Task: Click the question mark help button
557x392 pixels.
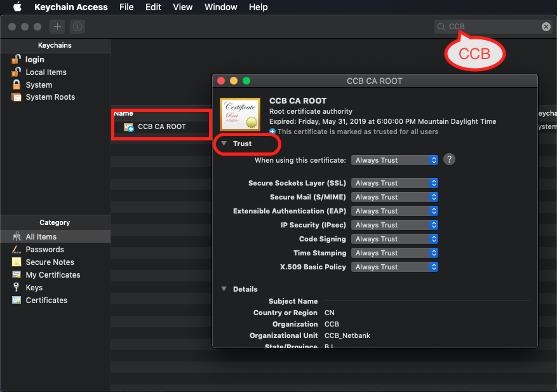Action: pos(449,159)
